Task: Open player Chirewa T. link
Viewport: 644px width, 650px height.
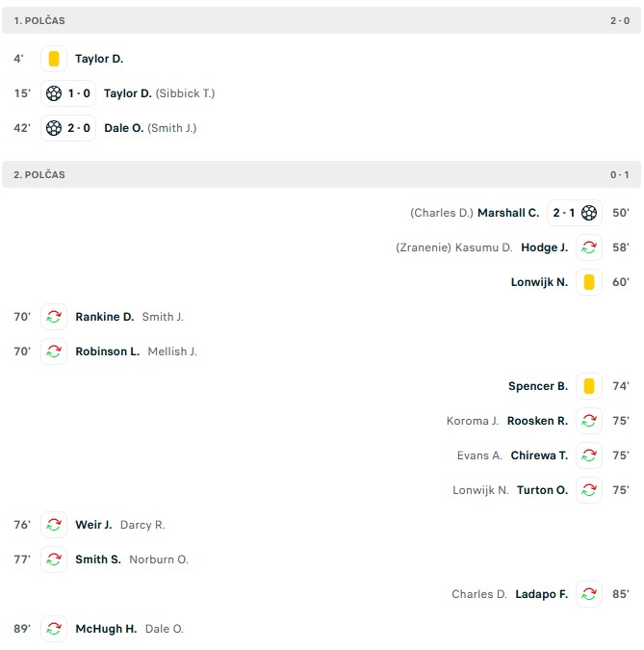Action: 539,455
